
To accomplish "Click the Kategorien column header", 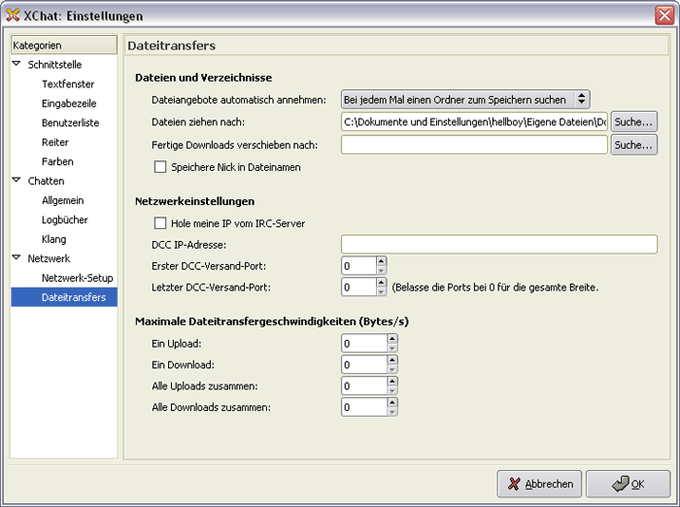I will pyautogui.click(x=64, y=45).
